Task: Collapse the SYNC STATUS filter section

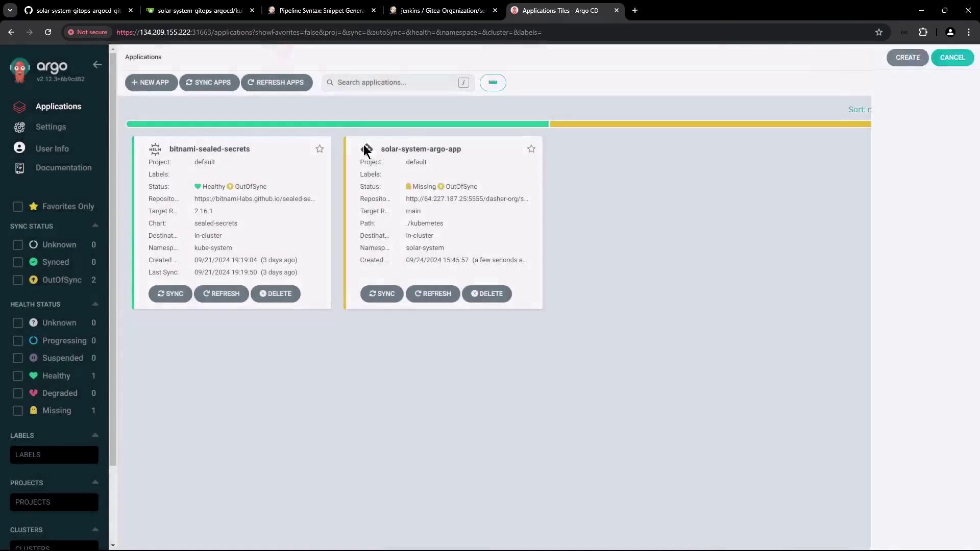Action: pos(95,226)
